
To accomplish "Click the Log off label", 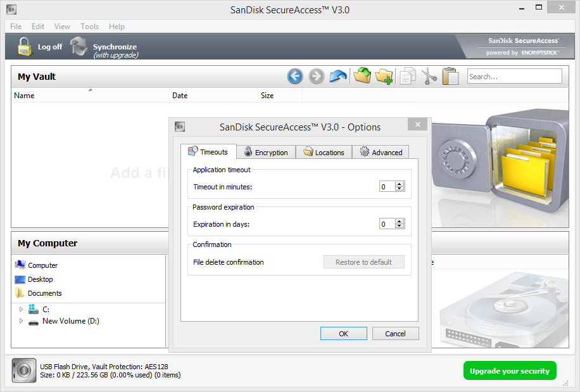I will point(50,47).
